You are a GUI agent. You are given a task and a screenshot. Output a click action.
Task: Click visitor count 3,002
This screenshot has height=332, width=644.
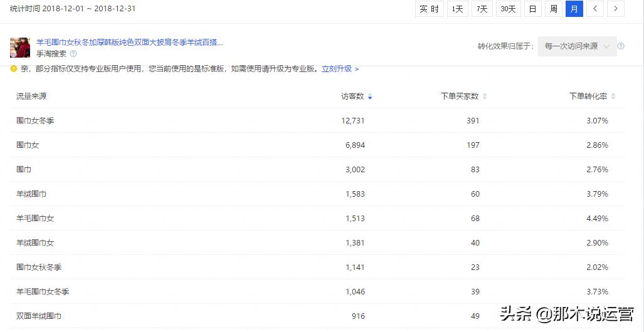(356, 170)
